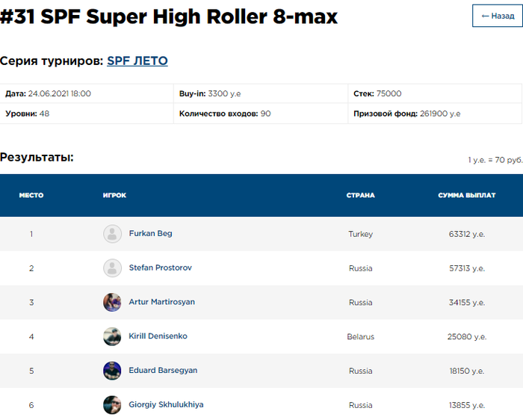Click Kirill Denisenko's name
The height and width of the screenshot is (420, 523).
point(158,336)
